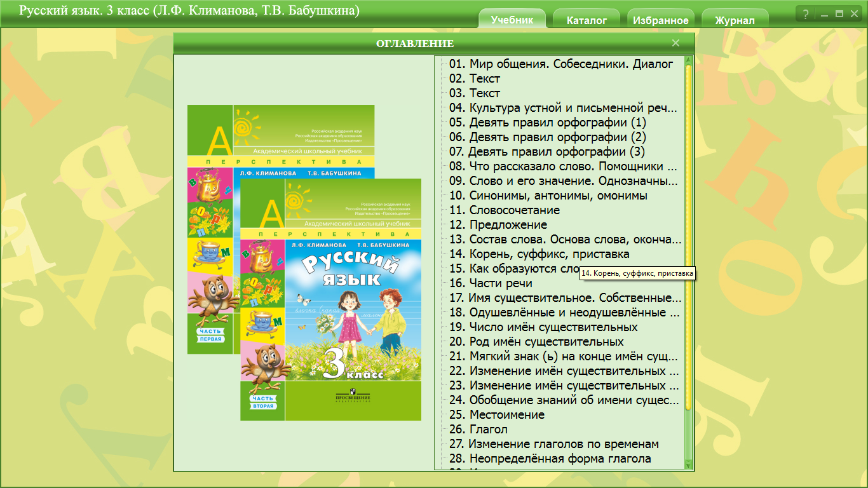
Task: Open 06 Девять правил орфографии (2)
Action: pyautogui.click(x=547, y=137)
